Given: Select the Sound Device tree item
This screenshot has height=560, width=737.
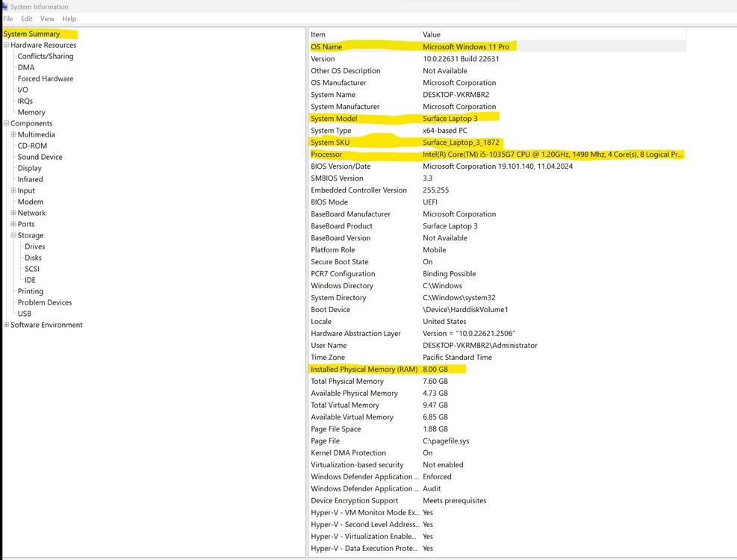Looking at the screenshot, I should pos(40,157).
